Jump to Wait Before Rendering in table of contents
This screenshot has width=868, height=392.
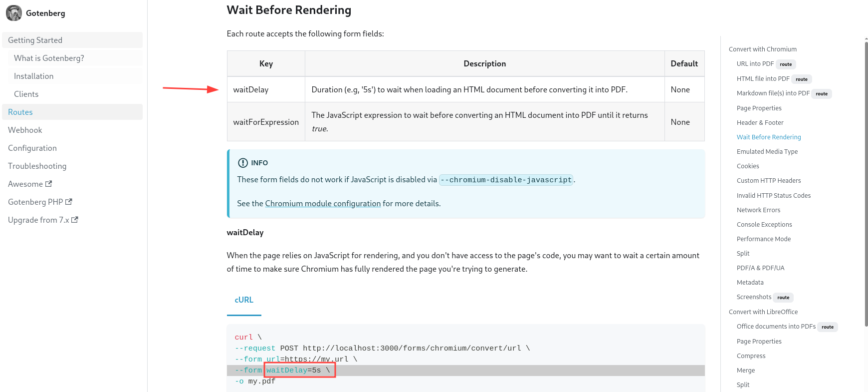click(768, 137)
